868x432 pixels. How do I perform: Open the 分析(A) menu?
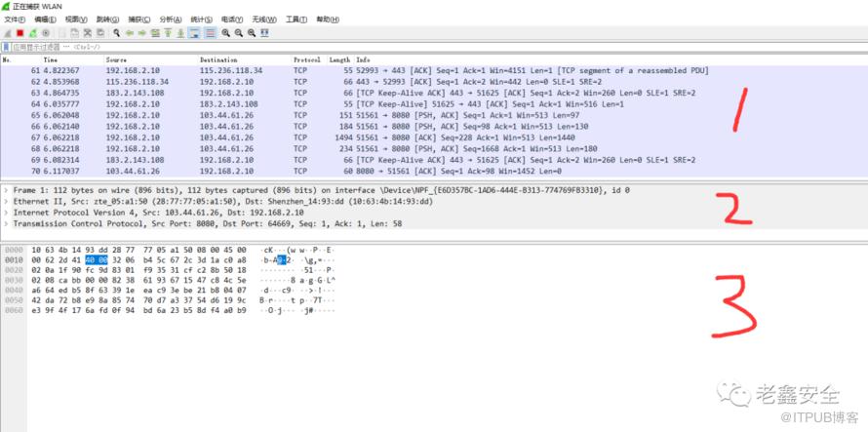point(171,20)
